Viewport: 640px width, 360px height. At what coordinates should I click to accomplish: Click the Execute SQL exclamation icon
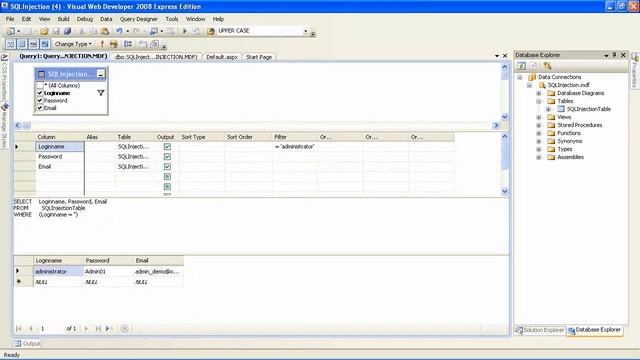point(102,44)
